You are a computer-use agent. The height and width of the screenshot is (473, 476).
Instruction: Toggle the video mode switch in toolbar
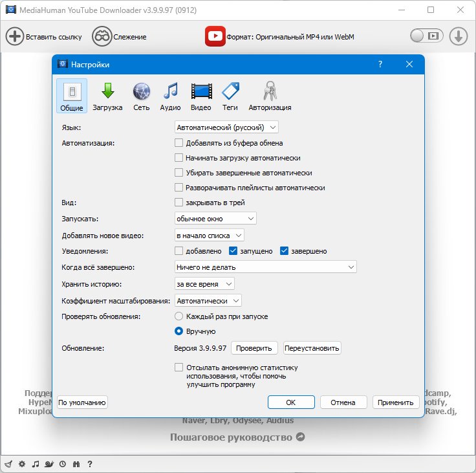tap(426, 36)
